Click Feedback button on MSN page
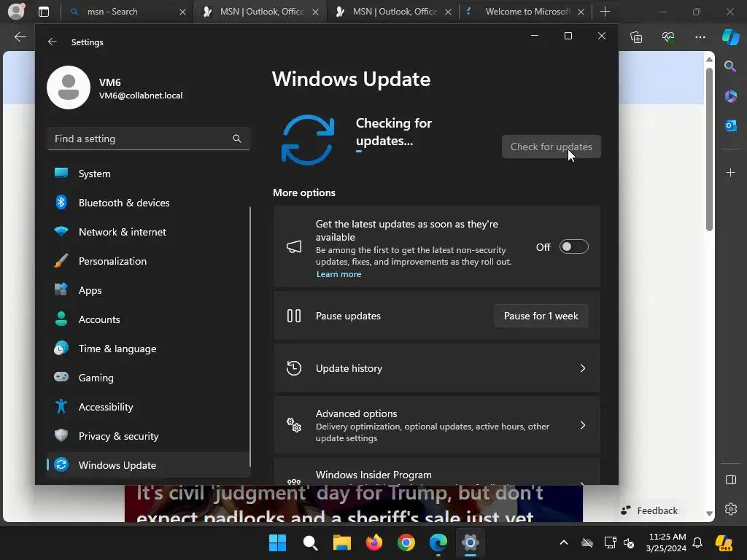The height and width of the screenshot is (560, 747). pos(649,510)
